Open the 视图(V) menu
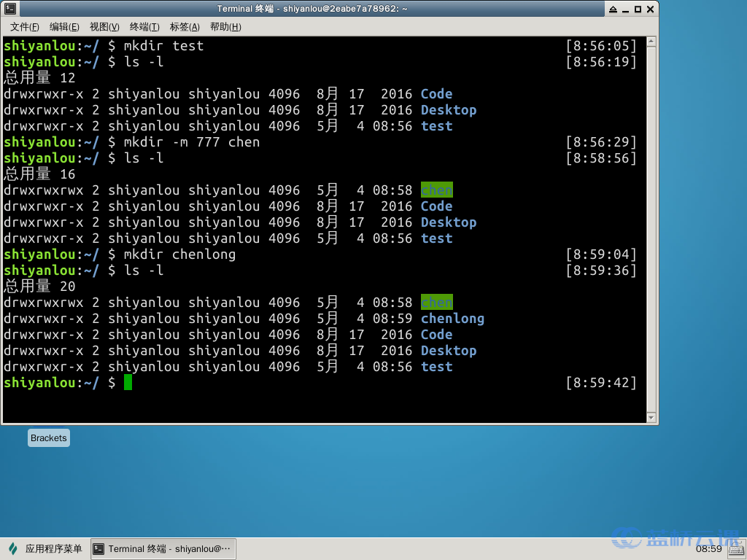The height and width of the screenshot is (560, 747). 104,27
